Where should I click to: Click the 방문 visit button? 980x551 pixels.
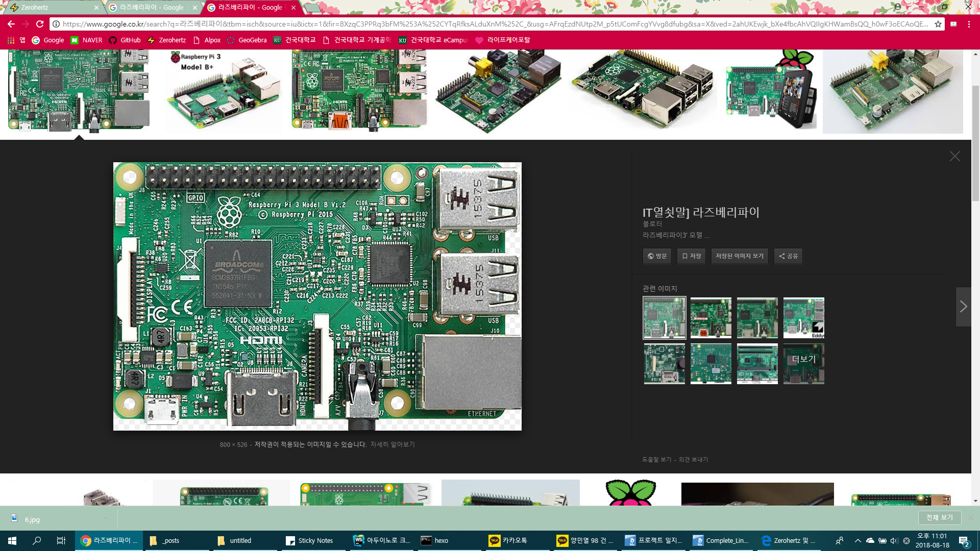657,256
